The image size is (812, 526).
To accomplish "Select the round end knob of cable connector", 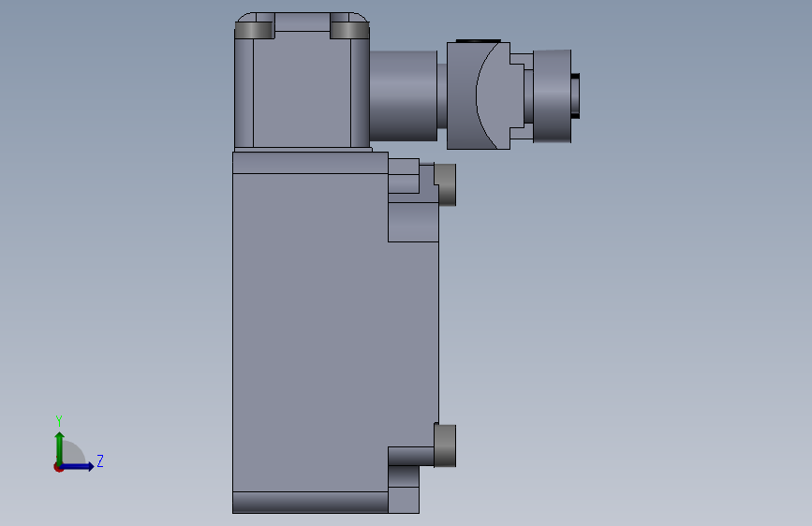I will click(552, 96).
